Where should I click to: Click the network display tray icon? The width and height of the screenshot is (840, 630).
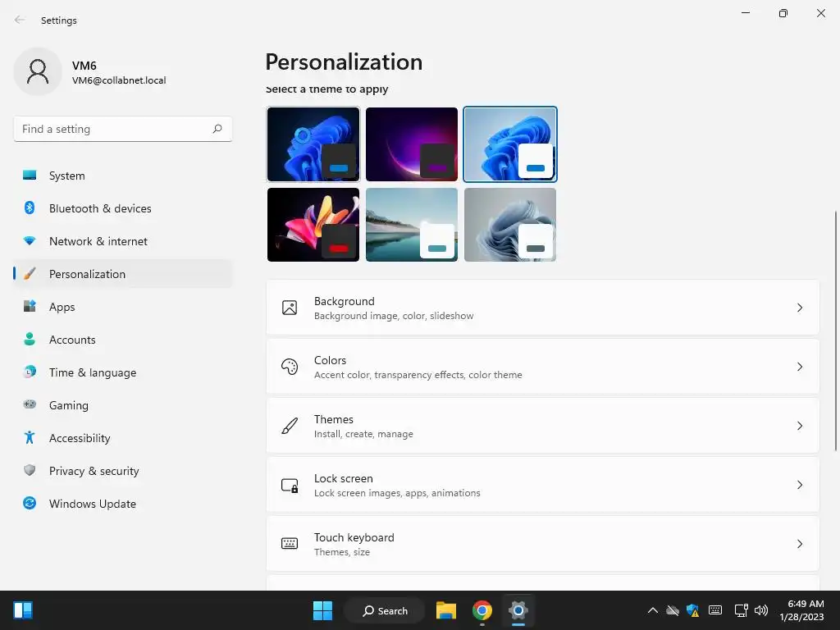pyautogui.click(x=741, y=610)
